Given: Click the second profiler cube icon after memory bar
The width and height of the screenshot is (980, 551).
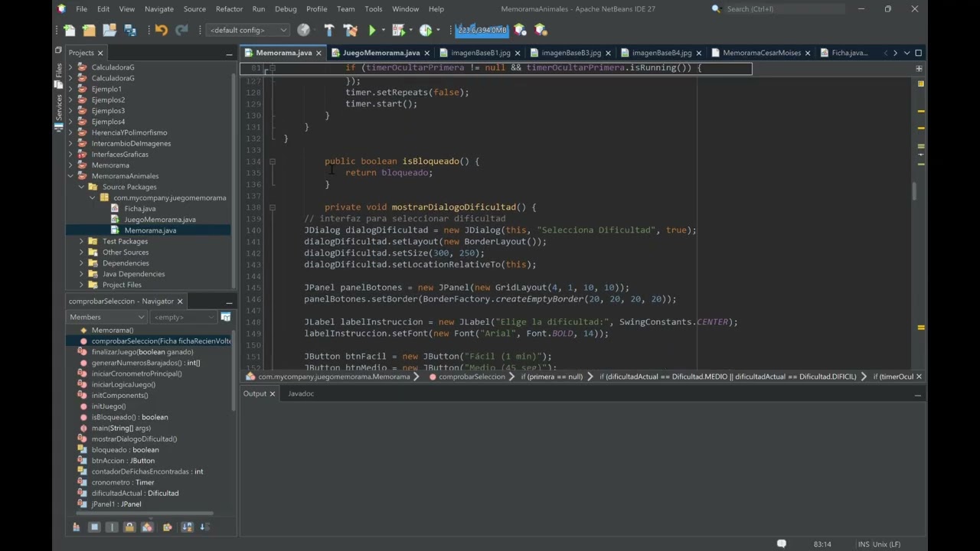Looking at the screenshot, I should pos(541,30).
